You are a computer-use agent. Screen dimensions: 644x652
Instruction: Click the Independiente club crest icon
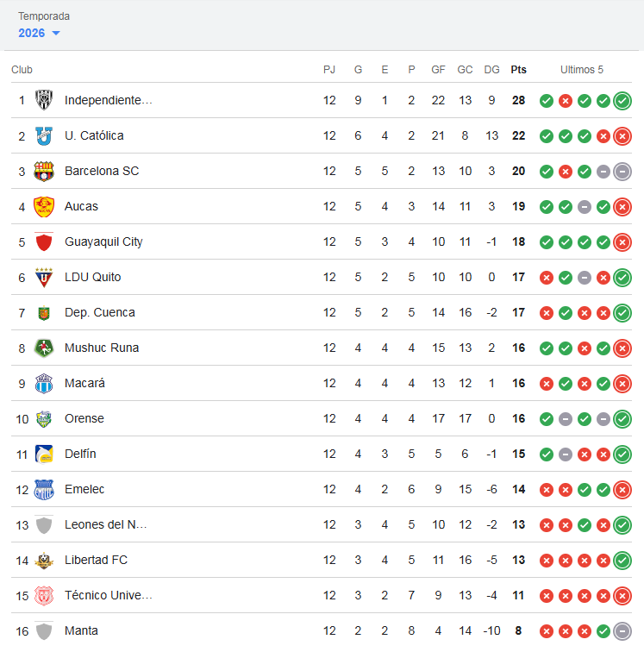pos(44,100)
